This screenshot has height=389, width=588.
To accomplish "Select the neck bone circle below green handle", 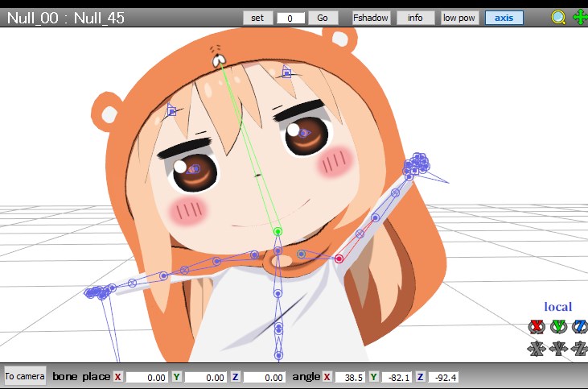I will [278, 250].
